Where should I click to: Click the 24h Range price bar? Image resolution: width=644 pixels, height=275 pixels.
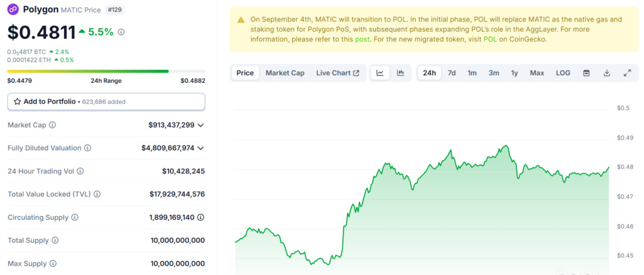pos(106,72)
